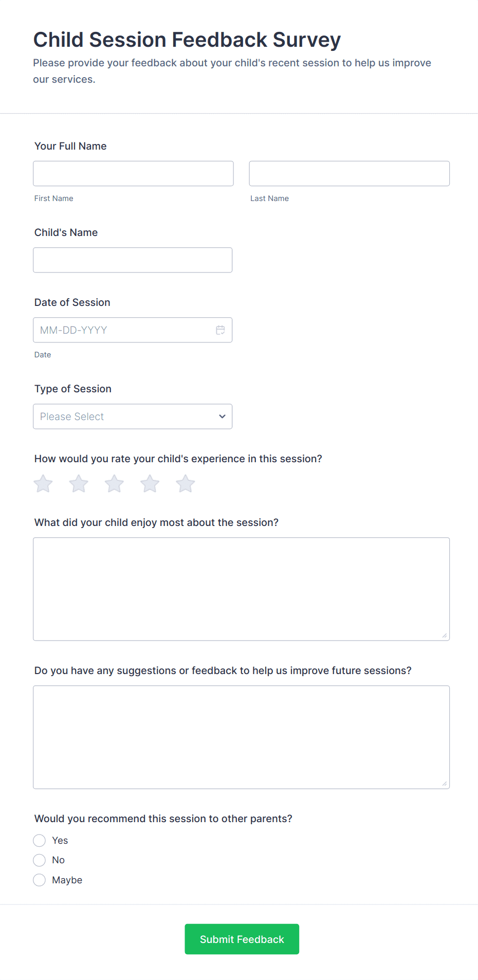This screenshot has height=980, width=478.
Task: Focus the First Name input field
Action: point(133,174)
